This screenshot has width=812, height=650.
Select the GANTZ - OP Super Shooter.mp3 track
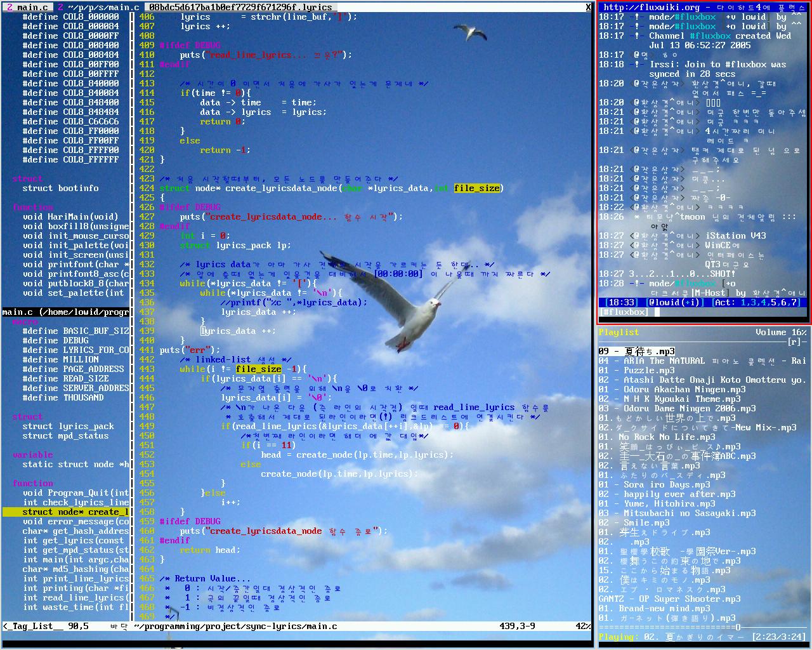pyautogui.click(x=669, y=599)
